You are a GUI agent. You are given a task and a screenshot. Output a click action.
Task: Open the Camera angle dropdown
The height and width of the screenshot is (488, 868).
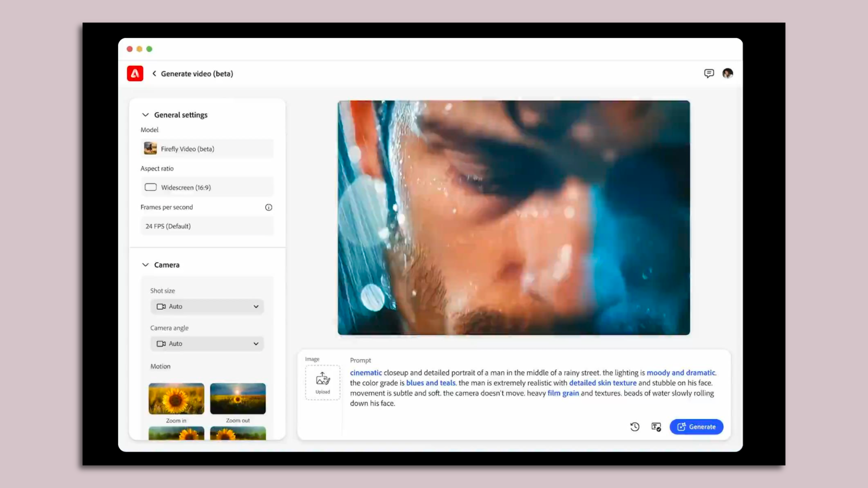207,343
